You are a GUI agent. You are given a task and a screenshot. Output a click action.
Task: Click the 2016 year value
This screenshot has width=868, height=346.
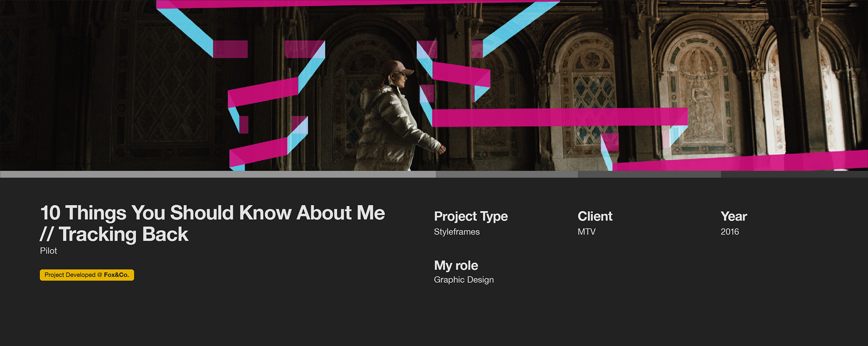pos(729,232)
